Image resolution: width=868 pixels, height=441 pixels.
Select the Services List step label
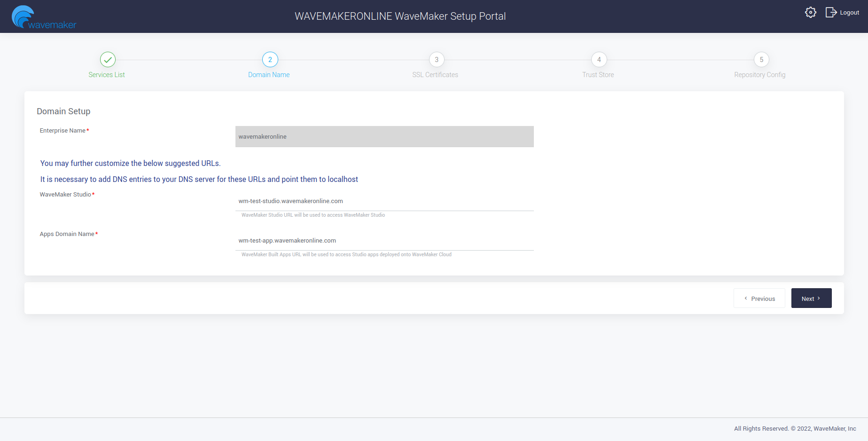point(107,74)
